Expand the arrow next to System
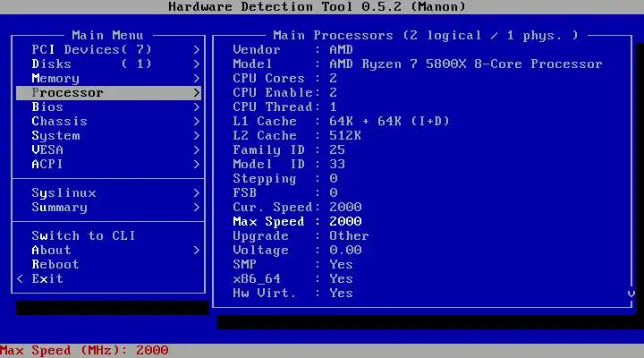This screenshot has height=358, width=644. pos(196,136)
